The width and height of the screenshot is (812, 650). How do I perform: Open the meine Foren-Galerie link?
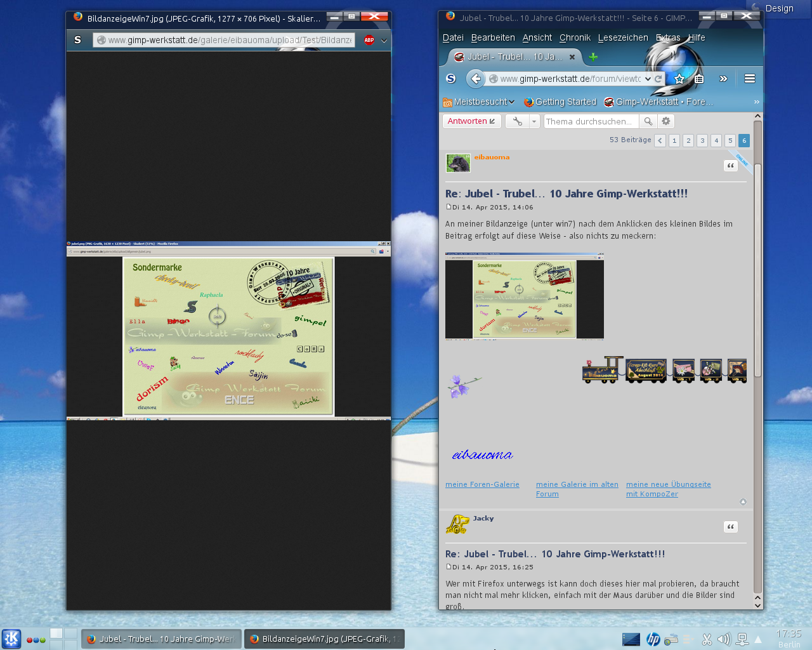click(x=482, y=484)
